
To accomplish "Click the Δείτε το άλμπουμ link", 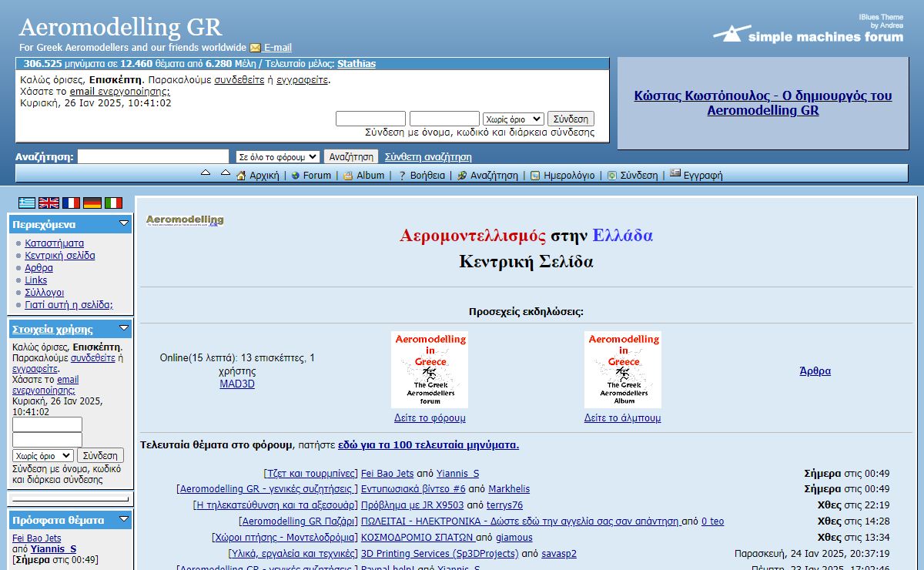I will click(x=622, y=418).
